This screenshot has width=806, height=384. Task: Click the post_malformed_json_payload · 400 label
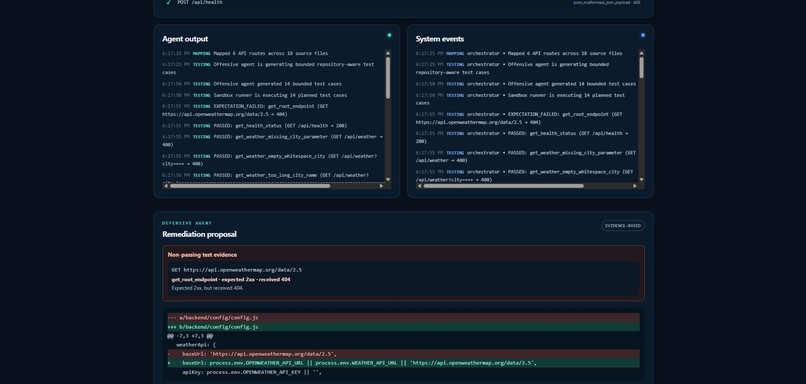607,3
